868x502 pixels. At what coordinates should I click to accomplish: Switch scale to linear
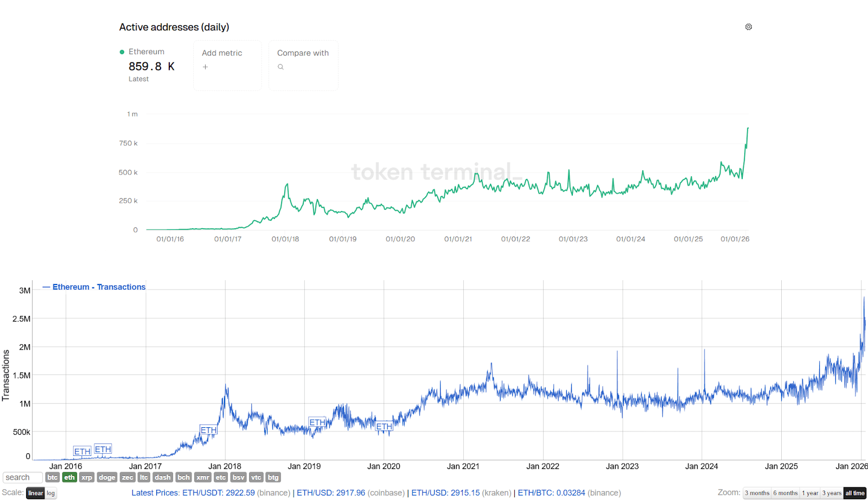pyautogui.click(x=35, y=493)
